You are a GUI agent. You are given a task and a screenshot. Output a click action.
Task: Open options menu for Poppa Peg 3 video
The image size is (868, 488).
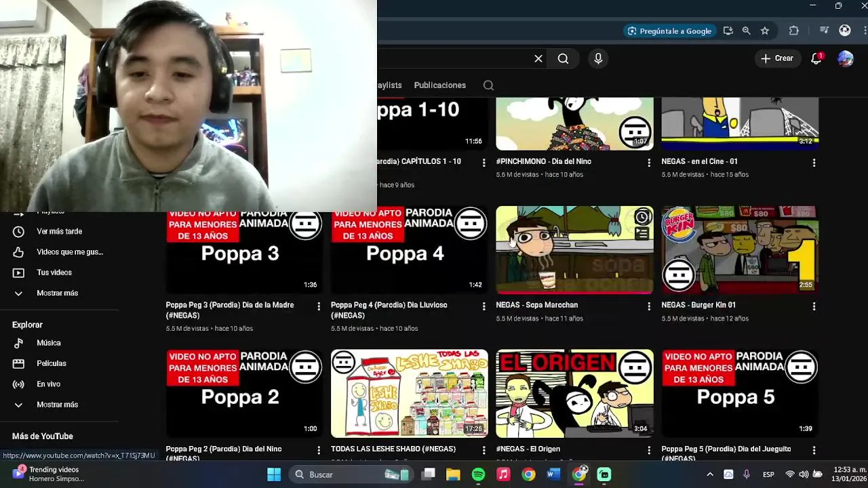tap(319, 306)
